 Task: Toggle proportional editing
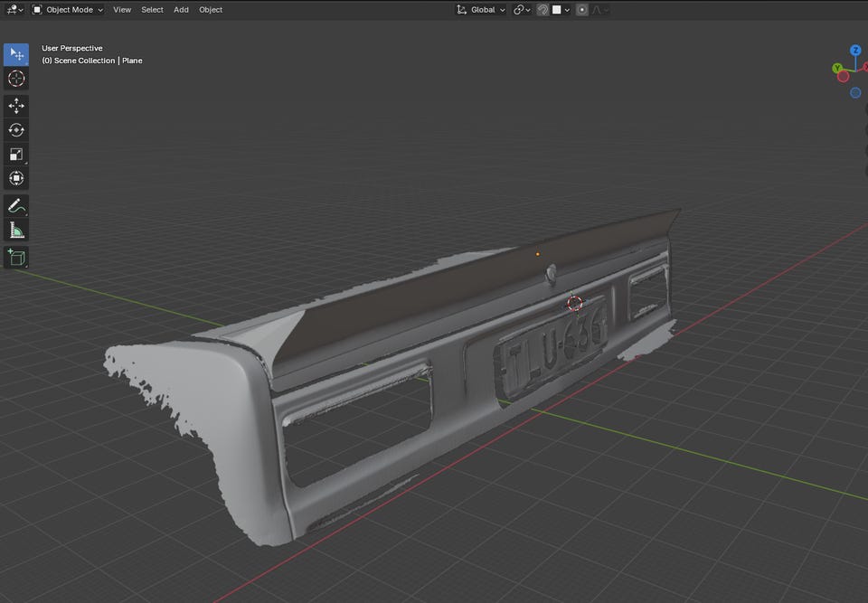pos(581,9)
